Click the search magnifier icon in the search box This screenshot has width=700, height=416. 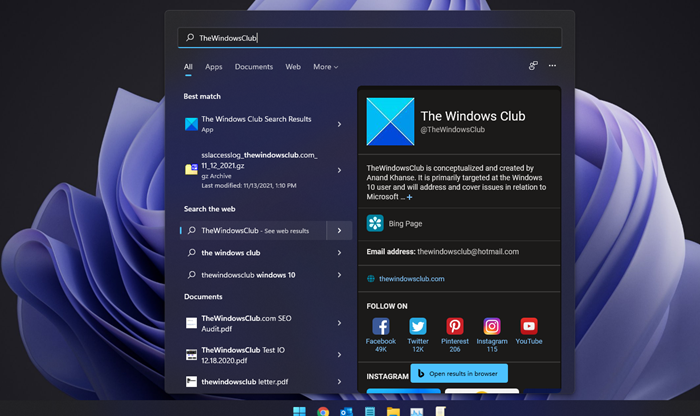click(190, 37)
